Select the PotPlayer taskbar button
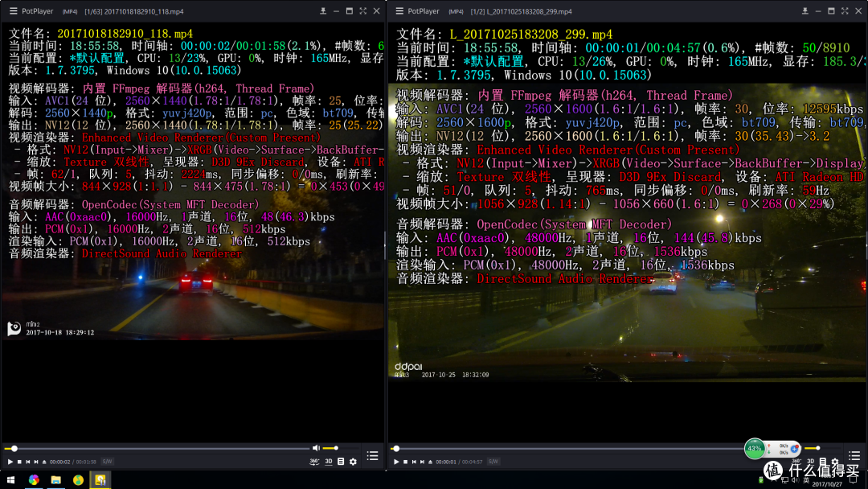 (100, 480)
